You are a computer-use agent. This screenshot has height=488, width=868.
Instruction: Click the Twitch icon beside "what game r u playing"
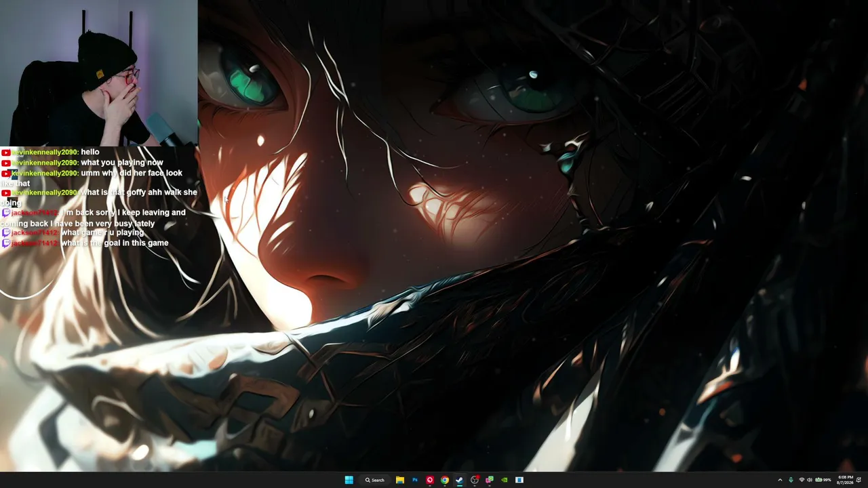(x=5, y=233)
